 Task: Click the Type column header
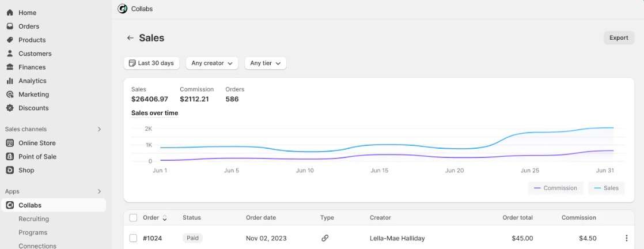[327, 218]
